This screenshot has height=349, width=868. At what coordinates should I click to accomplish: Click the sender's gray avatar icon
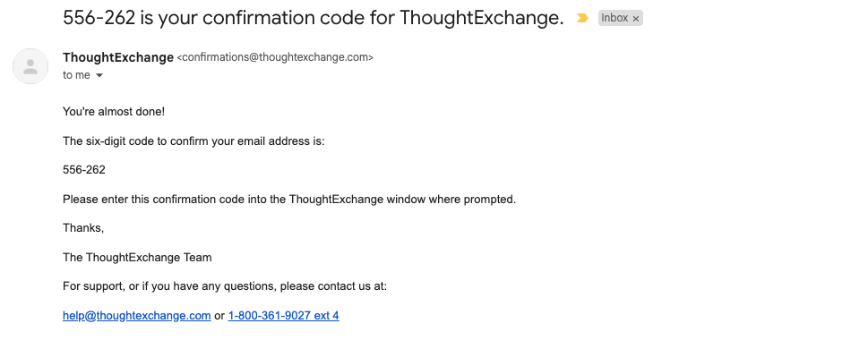30,66
